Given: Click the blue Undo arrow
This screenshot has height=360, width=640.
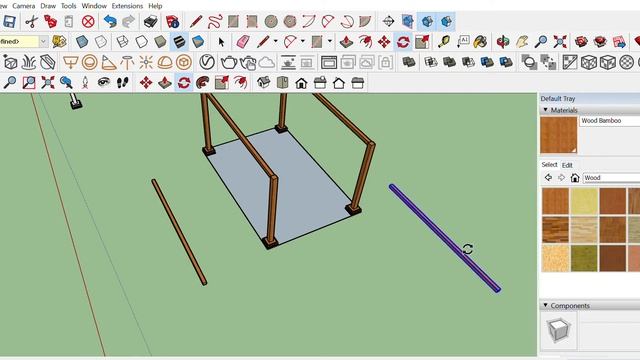Looking at the screenshot, I should pyautogui.click(x=110, y=21).
